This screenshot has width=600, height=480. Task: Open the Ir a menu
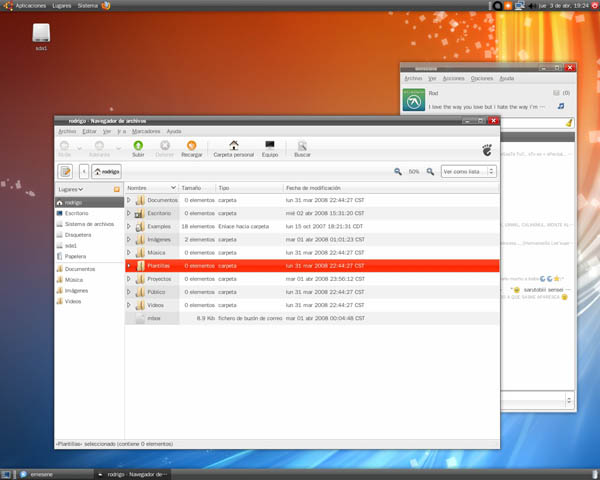[x=122, y=131]
